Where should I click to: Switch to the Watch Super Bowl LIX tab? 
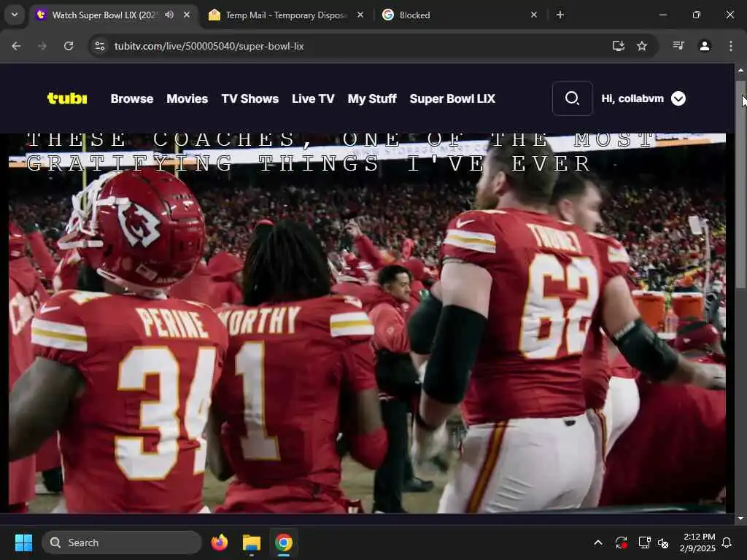[104, 15]
